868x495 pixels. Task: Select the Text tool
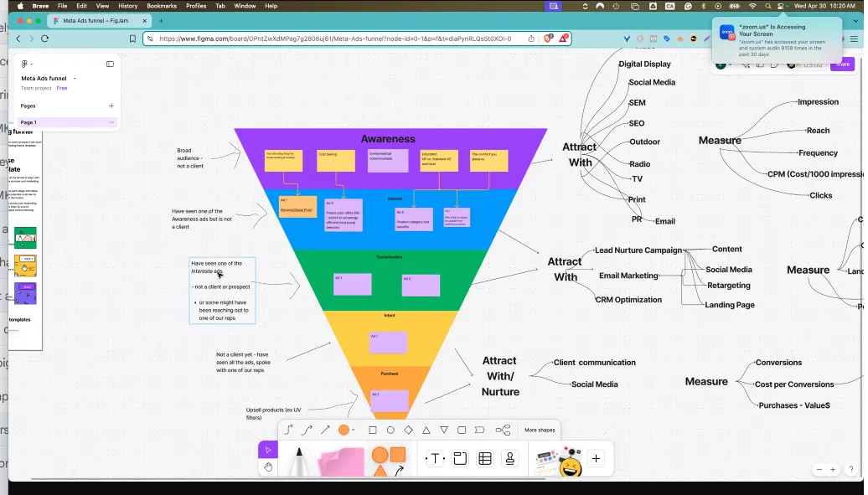click(435, 458)
